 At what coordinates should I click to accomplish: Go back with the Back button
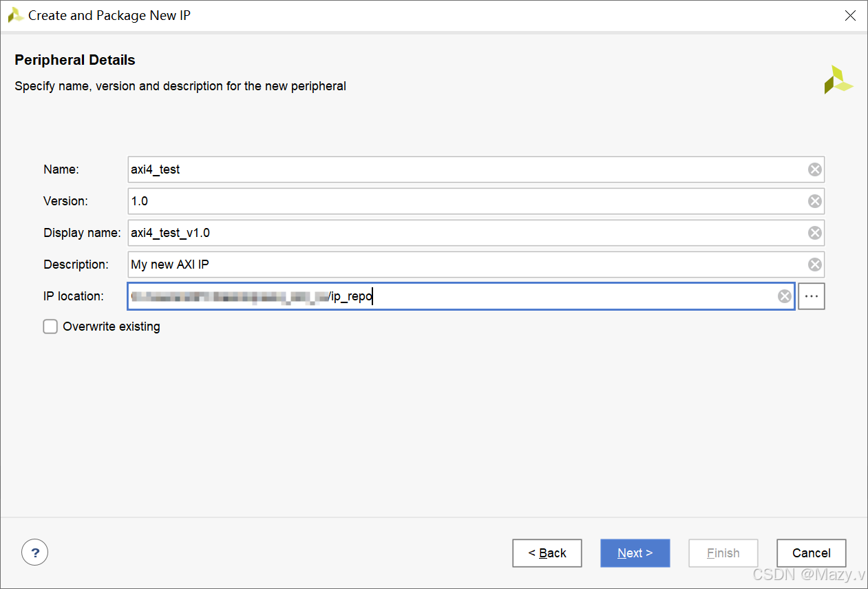click(x=547, y=552)
